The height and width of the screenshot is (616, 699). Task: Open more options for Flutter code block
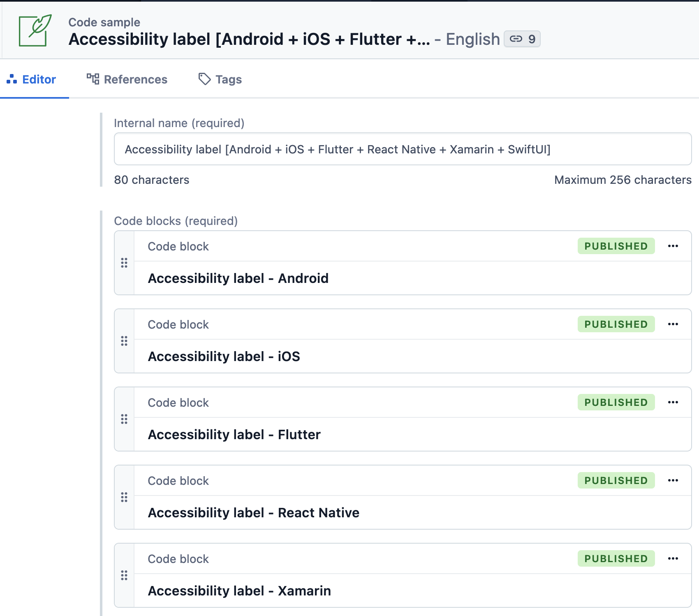click(x=673, y=402)
